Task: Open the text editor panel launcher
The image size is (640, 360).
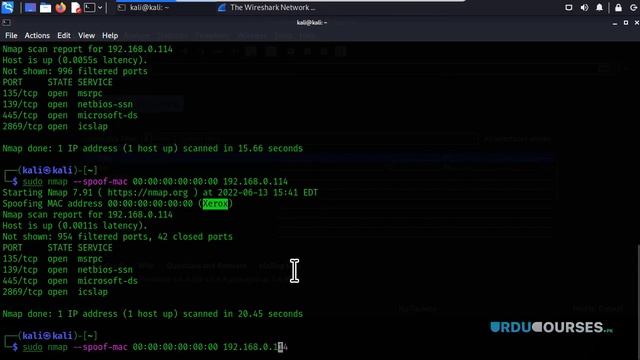Action: 76,7
